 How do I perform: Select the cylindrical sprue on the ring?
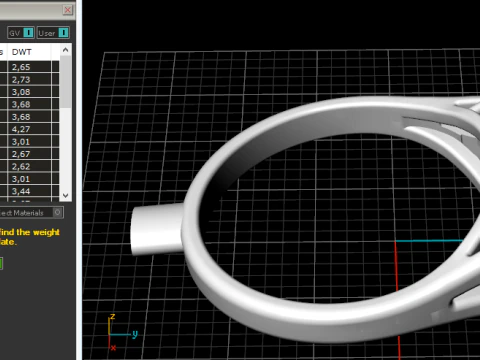pos(156,229)
